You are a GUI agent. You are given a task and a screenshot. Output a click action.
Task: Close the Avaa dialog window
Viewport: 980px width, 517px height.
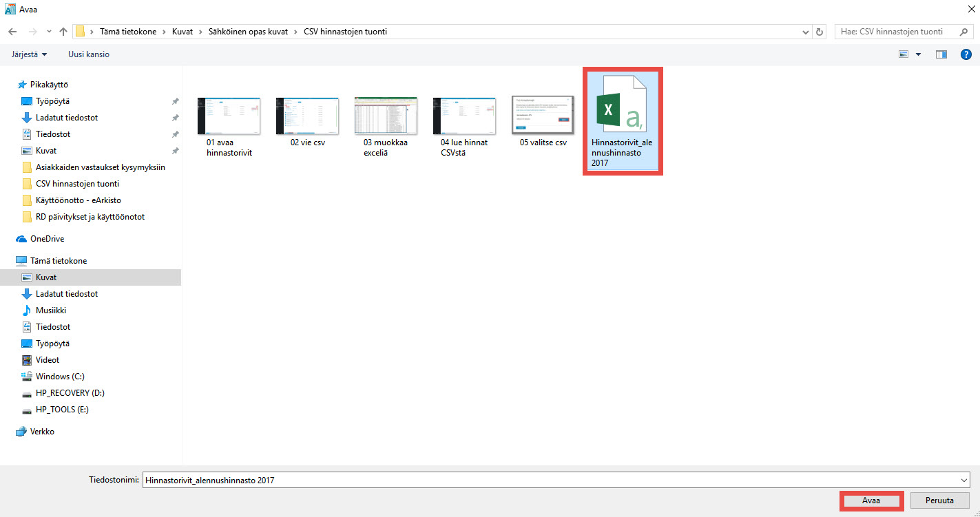(971, 8)
